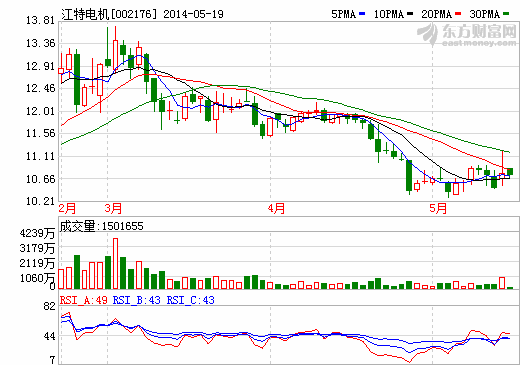Click the 82 RSI axis label
This screenshot has width=520, height=365.
[x=49, y=306]
